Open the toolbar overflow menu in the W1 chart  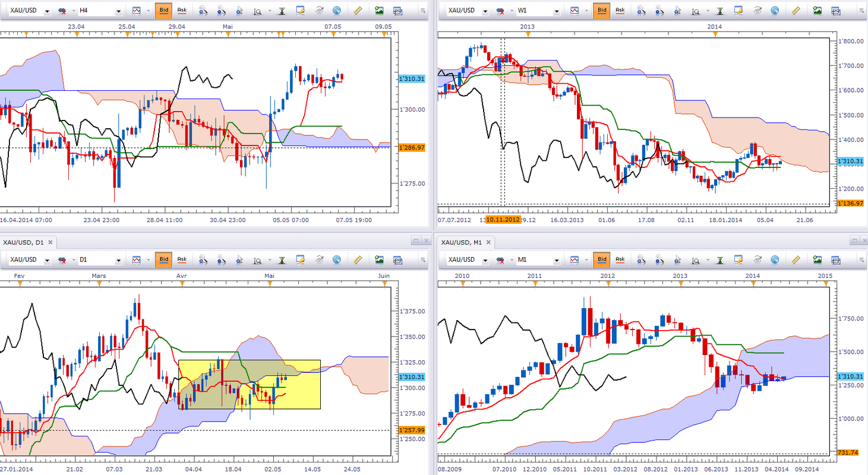pos(861,11)
